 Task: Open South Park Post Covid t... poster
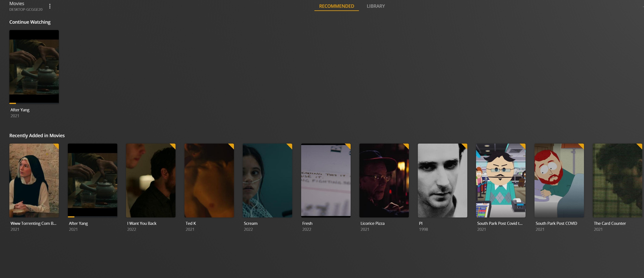(500, 180)
